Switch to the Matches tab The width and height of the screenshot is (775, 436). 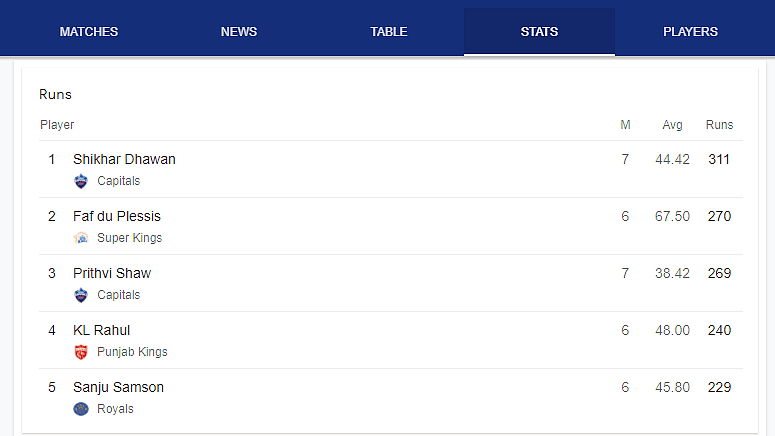coord(89,32)
